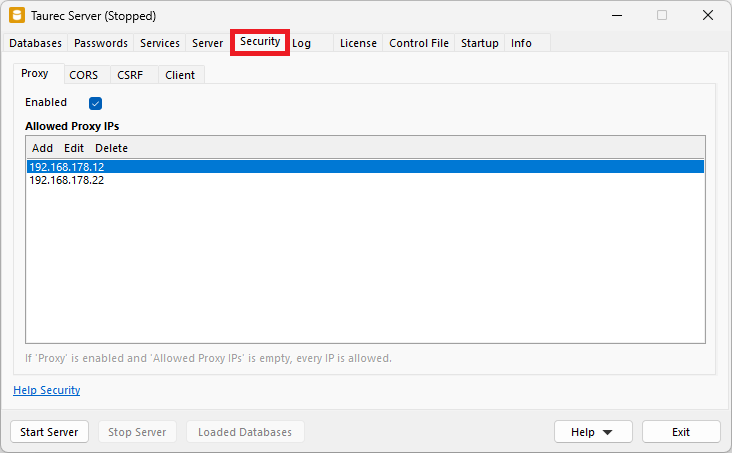Screen dimensions: 732x453
Task: Go to the Server tab
Action: pyautogui.click(x=208, y=43)
